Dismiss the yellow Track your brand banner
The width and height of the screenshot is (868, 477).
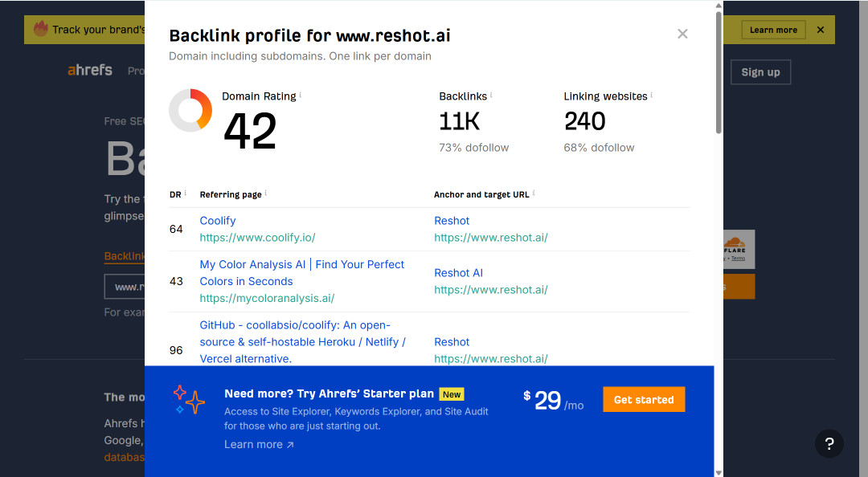821,30
